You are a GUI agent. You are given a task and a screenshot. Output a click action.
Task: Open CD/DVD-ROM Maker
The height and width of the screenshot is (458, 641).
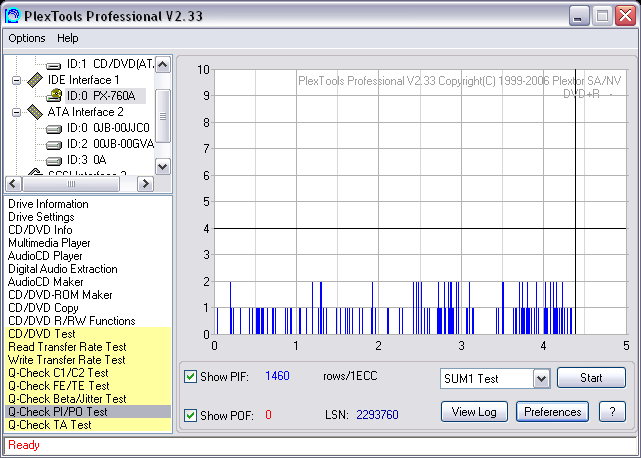(x=60, y=295)
